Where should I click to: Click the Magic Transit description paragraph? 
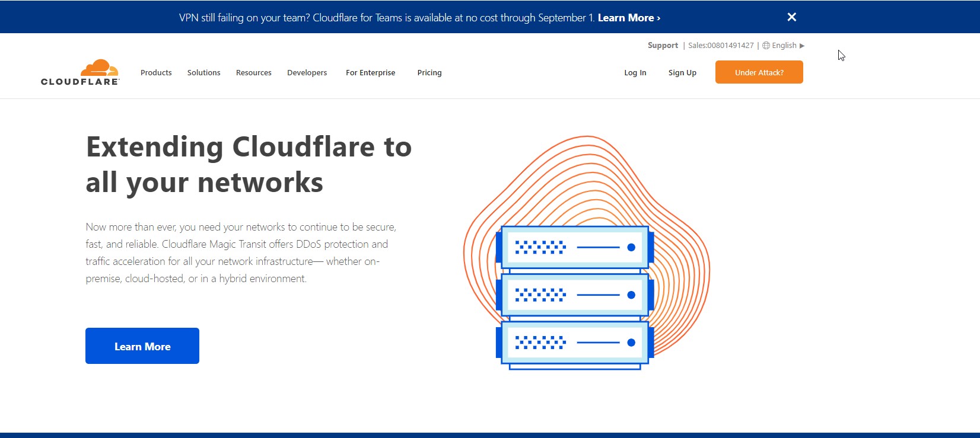[x=241, y=252]
